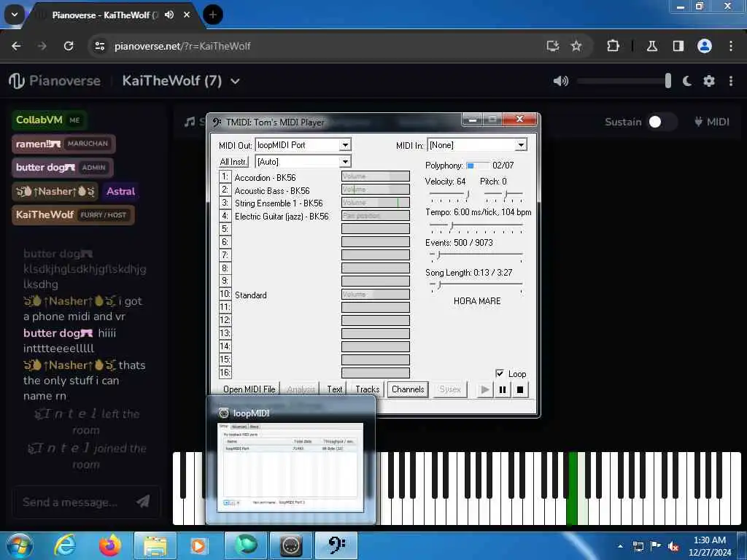Expand KaiTheWolf room dropdown chevron
747x560 pixels.
[235, 81]
